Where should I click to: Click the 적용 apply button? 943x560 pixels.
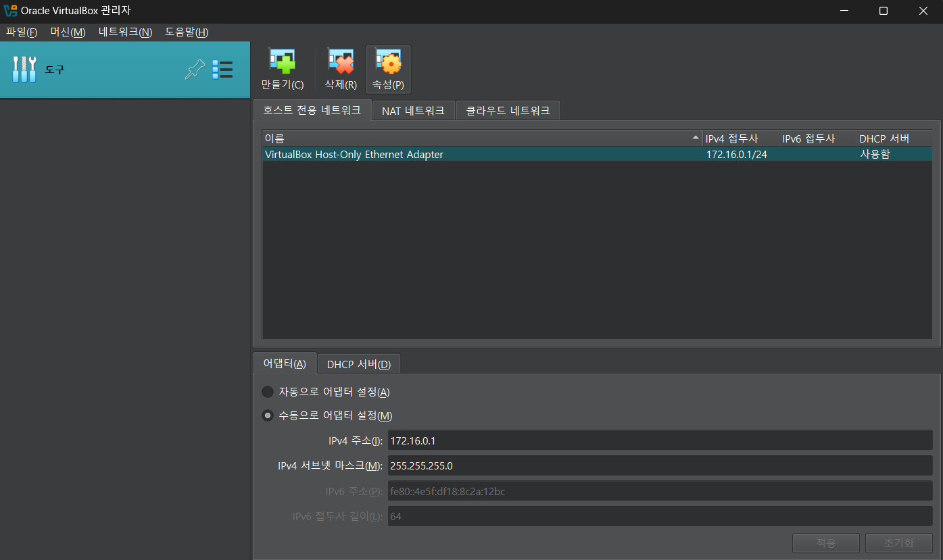(826, 543)
